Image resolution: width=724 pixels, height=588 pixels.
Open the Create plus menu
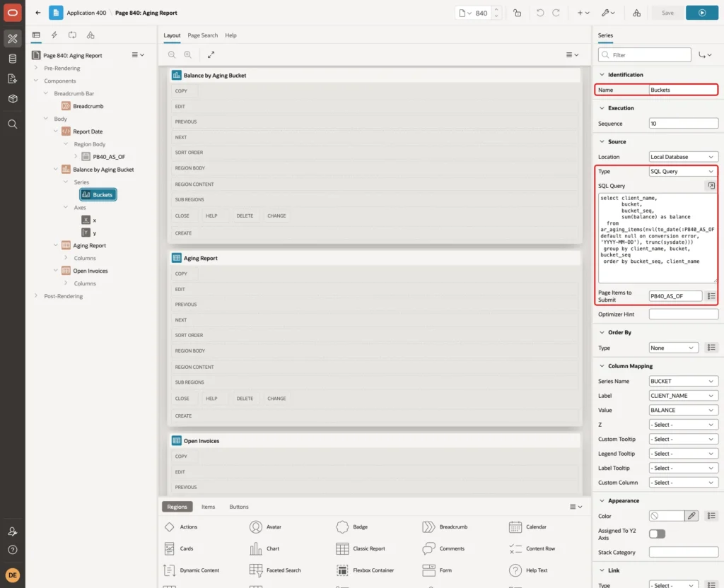[583, 13]
